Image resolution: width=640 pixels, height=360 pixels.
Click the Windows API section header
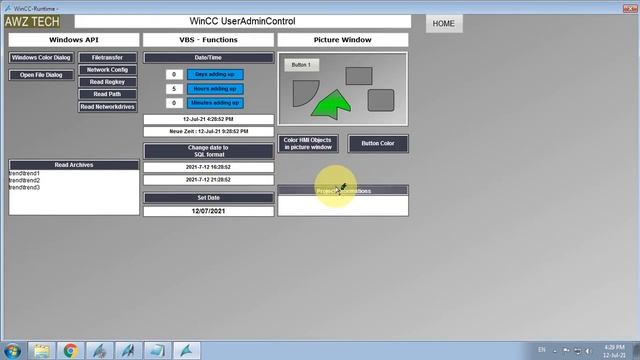[74, 40]
